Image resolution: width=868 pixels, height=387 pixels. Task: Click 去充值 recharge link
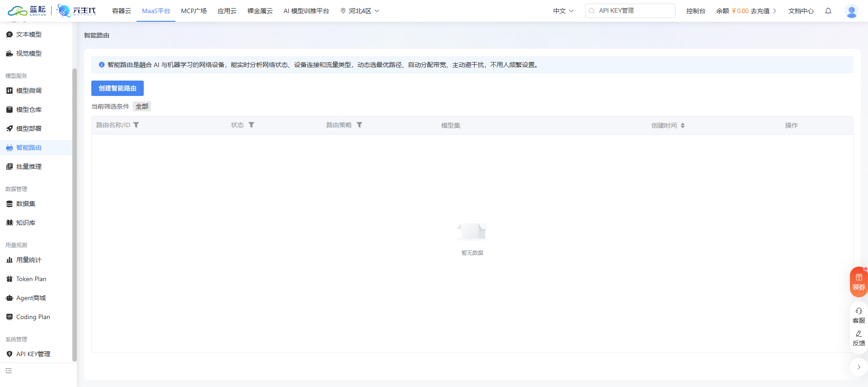(760, 11)
